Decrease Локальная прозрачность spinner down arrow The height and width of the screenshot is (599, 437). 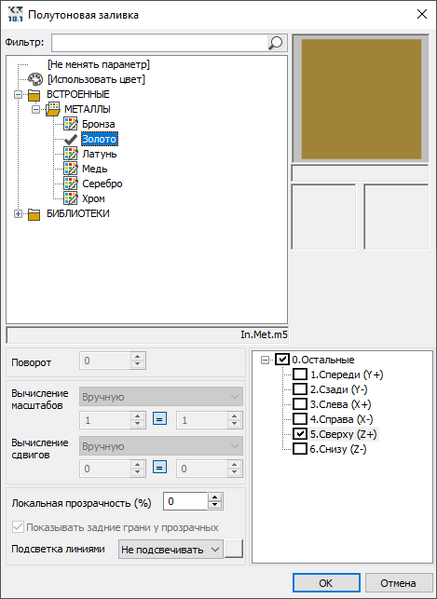[x=215, y=505]
